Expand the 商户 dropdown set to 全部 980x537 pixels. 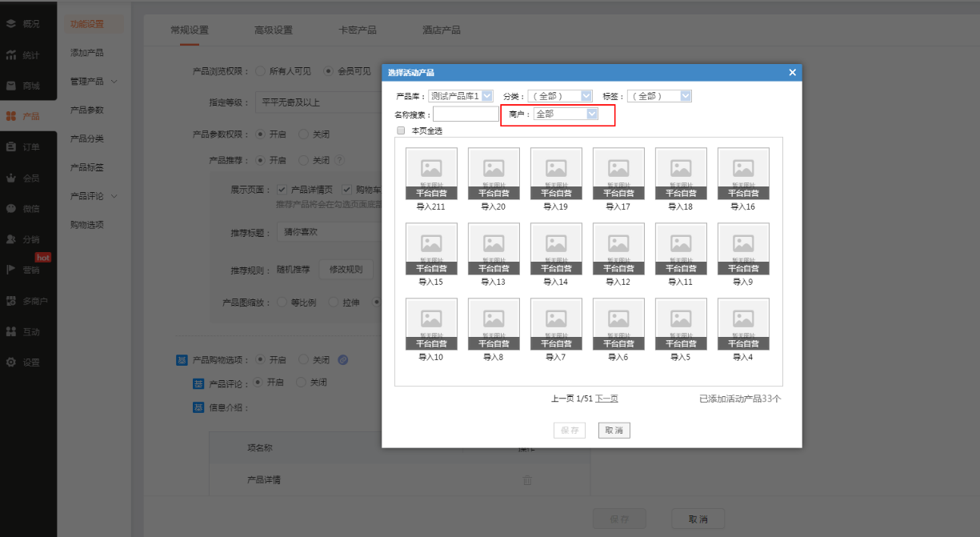click(566, 114)
